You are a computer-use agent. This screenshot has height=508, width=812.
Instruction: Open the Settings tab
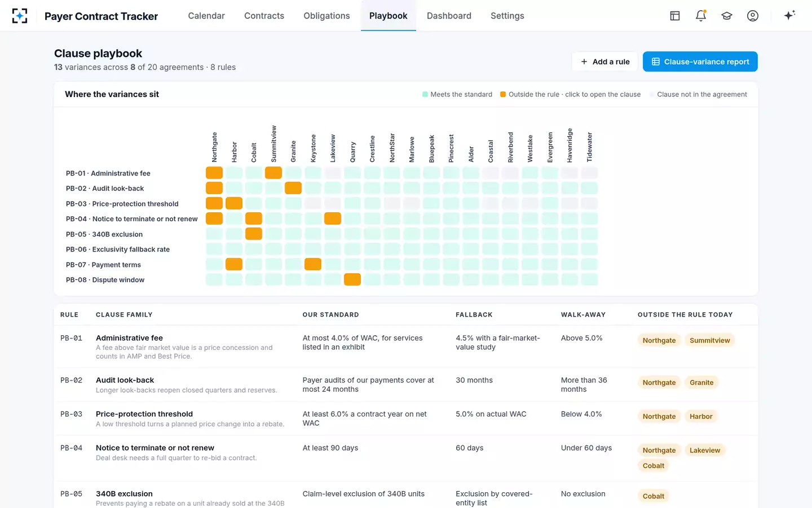pos(507,16)
